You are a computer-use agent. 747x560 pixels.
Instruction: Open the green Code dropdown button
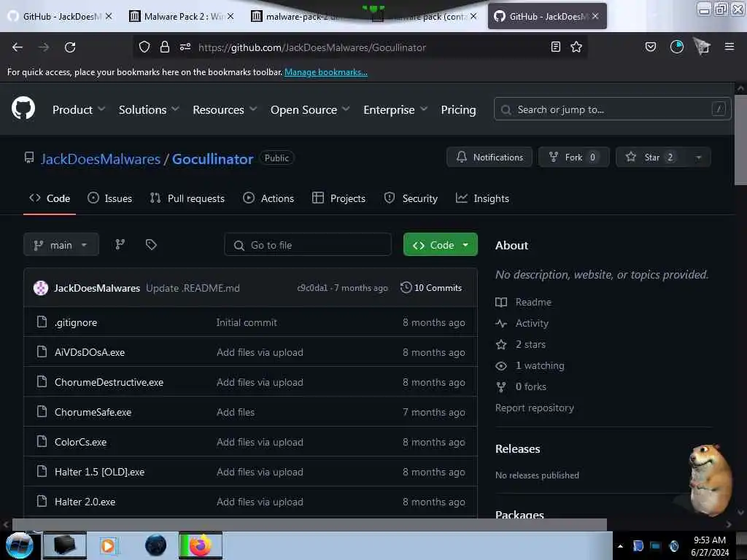pos(440,245)
